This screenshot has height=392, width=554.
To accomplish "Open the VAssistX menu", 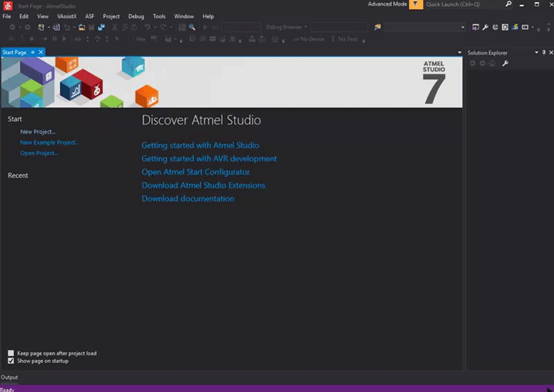I will pyautogui.click(x=66, y=16).
